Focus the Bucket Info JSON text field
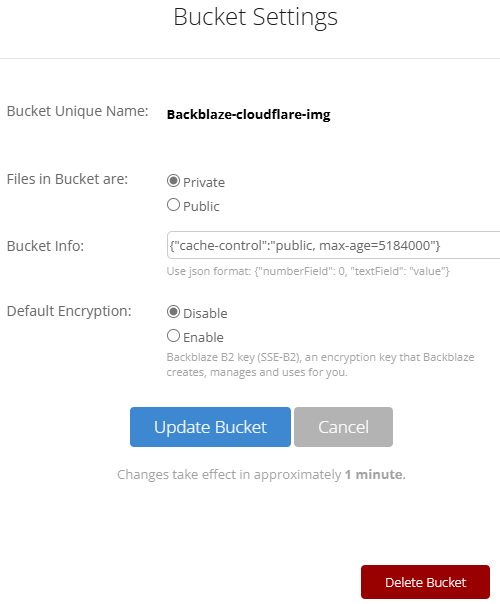The width and height of the screenshot is (500, 604). tap(334, 245)
